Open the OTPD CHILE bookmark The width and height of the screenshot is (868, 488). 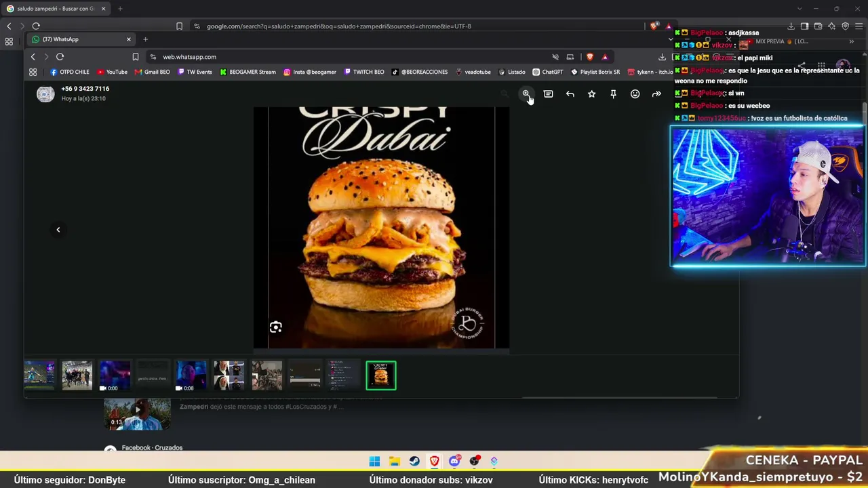click(x=70, y=72)
